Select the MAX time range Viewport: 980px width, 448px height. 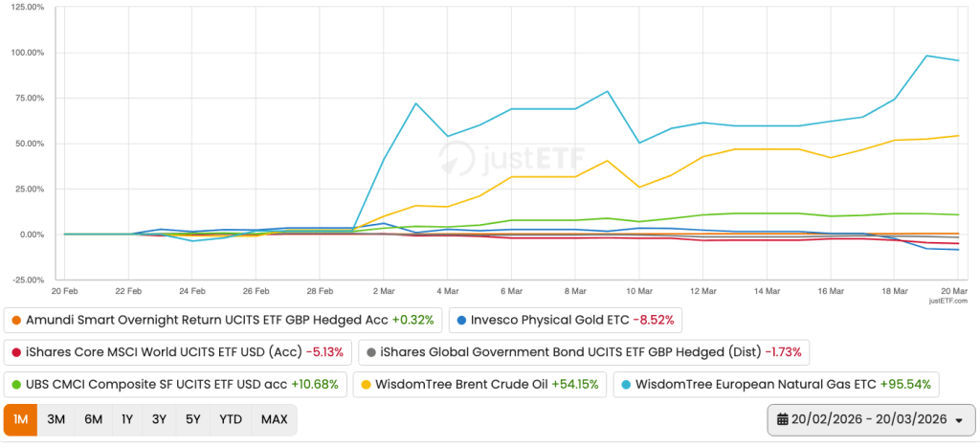point(274,420)
